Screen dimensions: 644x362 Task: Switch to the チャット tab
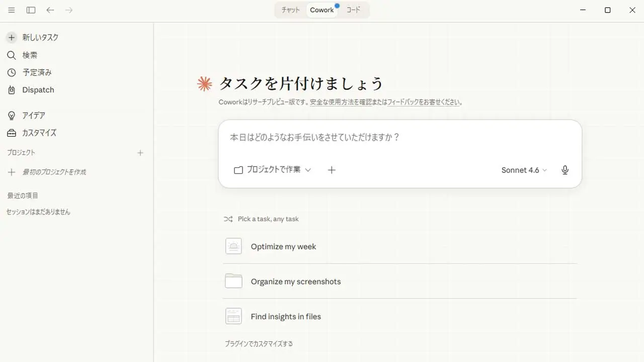tap(290, 10)
